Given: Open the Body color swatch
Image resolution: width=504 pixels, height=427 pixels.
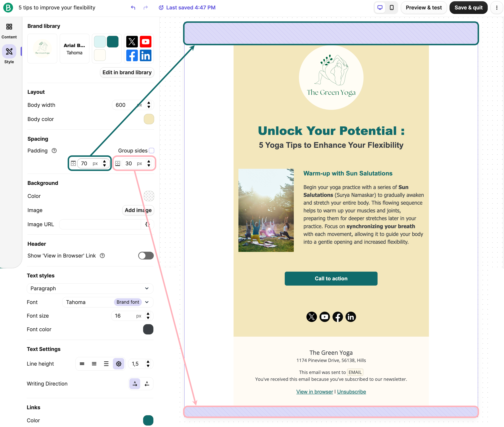Looking at the screenshot, I should click(x=149, y=119).
